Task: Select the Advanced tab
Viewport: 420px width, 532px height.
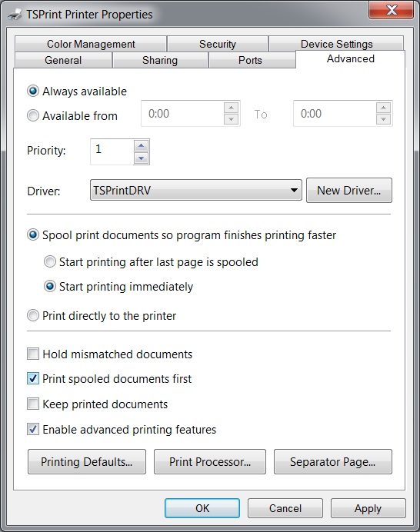Action: [351, 59]
